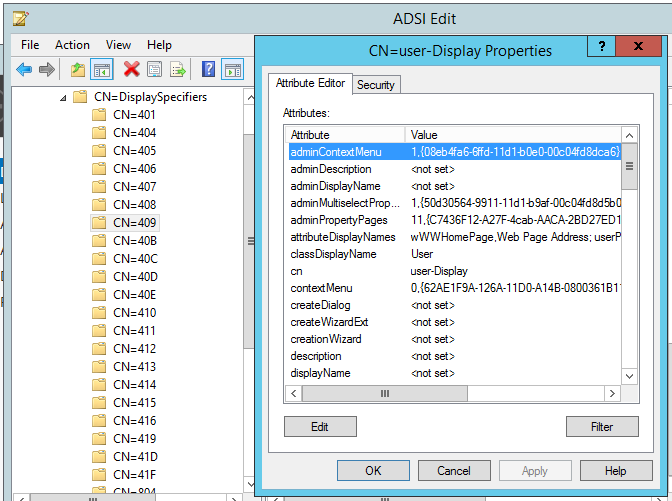The height and width of the screenshot is (501, 672).
Task: Click attribute list horizontal scroll right arrow
Action: 612,393
